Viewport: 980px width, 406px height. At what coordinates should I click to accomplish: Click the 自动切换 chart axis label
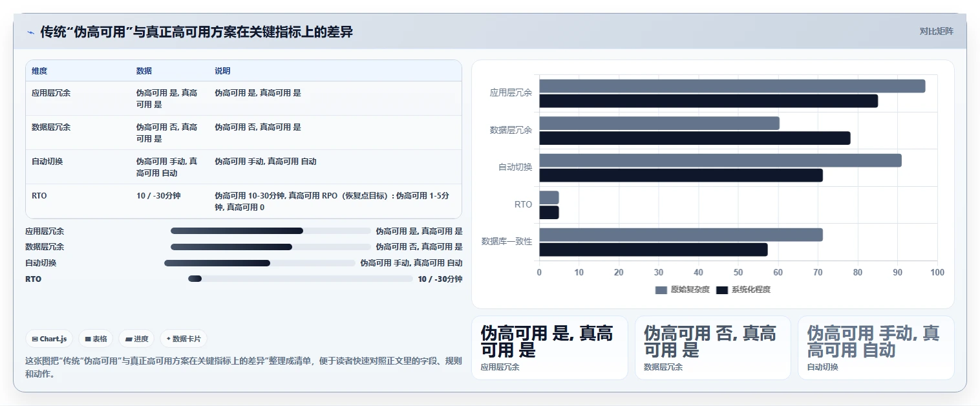tap(515, 167)
